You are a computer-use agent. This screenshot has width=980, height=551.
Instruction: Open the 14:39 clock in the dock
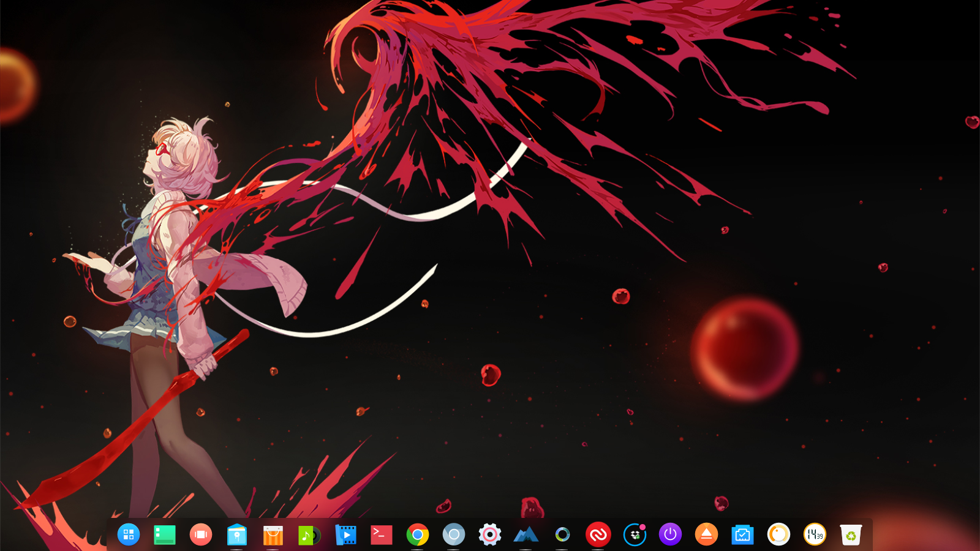click(815, 534)
